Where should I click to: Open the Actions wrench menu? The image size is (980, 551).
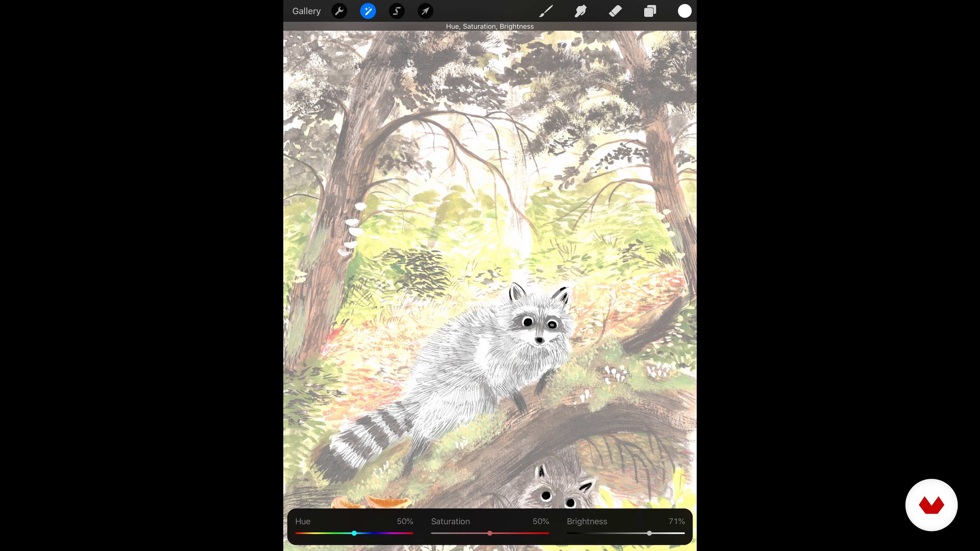point(339,11)
